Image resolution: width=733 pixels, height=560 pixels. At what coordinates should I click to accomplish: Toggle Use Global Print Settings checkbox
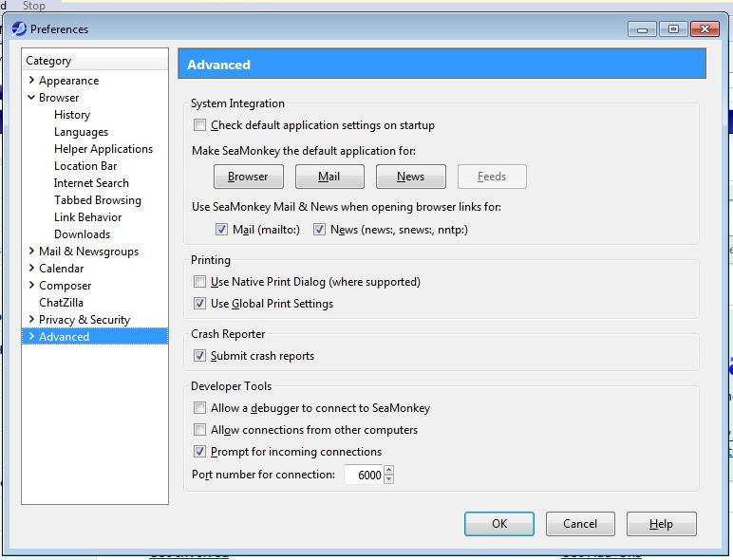199,304
